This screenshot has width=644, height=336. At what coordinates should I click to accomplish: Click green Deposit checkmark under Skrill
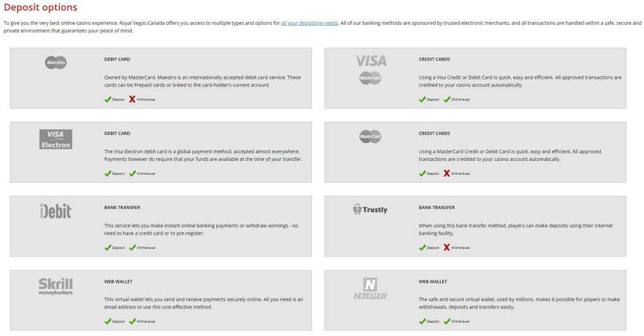coord(108,321)
